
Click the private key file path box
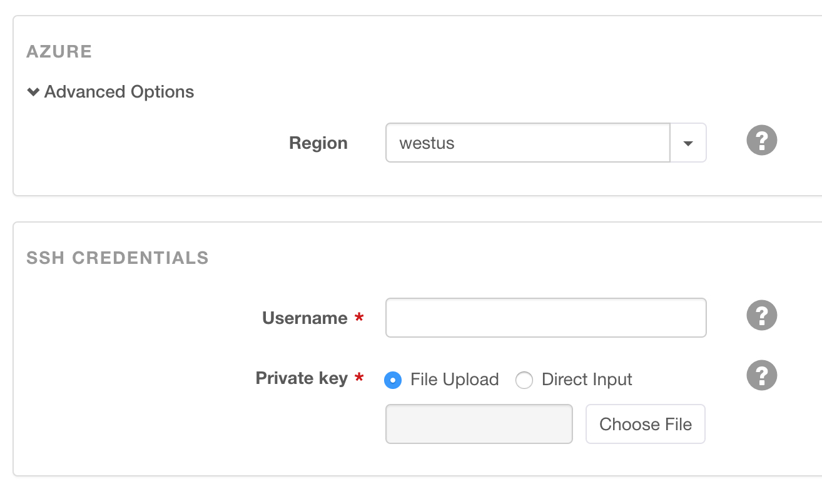click(x=479, y=424)
